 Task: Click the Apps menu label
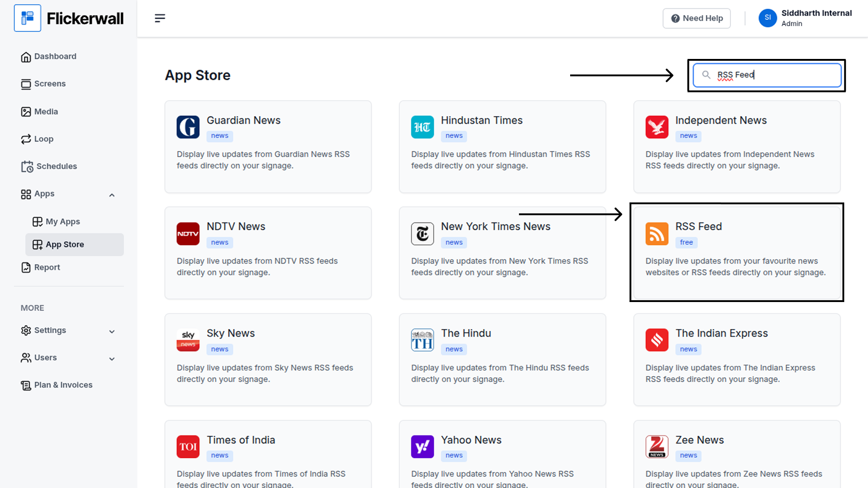tap(44, 194)
